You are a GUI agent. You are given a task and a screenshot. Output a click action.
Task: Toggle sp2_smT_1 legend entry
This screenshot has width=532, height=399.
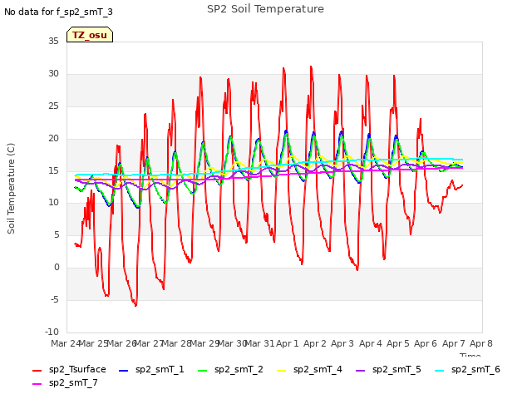[x=151, y=369]
